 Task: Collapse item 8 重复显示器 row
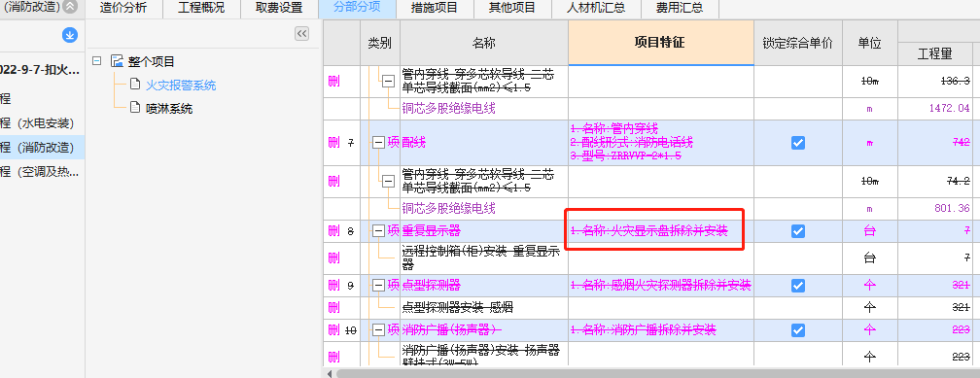[378, 231]
